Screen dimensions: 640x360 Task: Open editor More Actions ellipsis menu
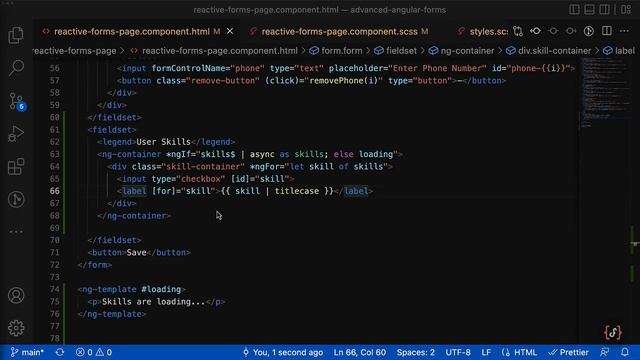(x=624, y=31)
